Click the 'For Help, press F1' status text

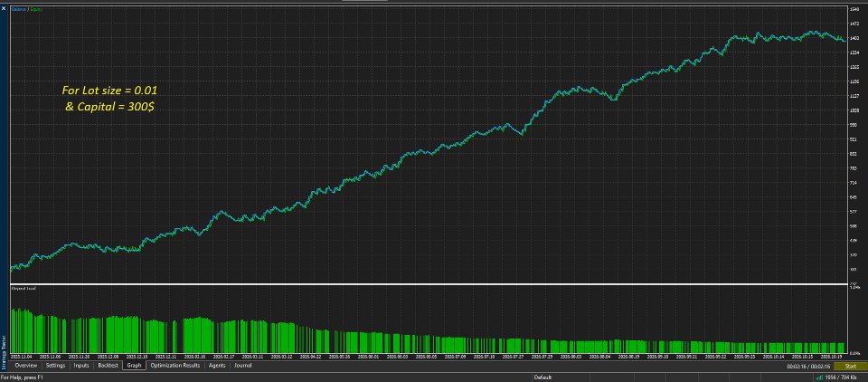pos(22,377)
